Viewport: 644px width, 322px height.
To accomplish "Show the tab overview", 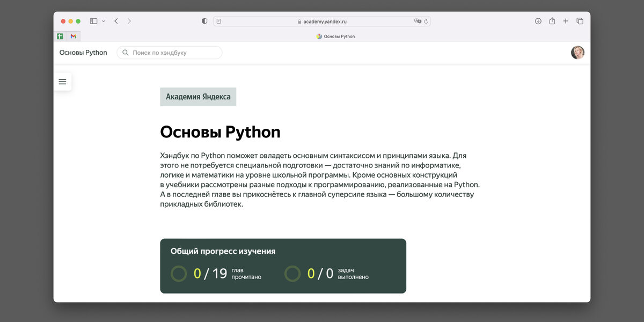I will pos(580,21).
